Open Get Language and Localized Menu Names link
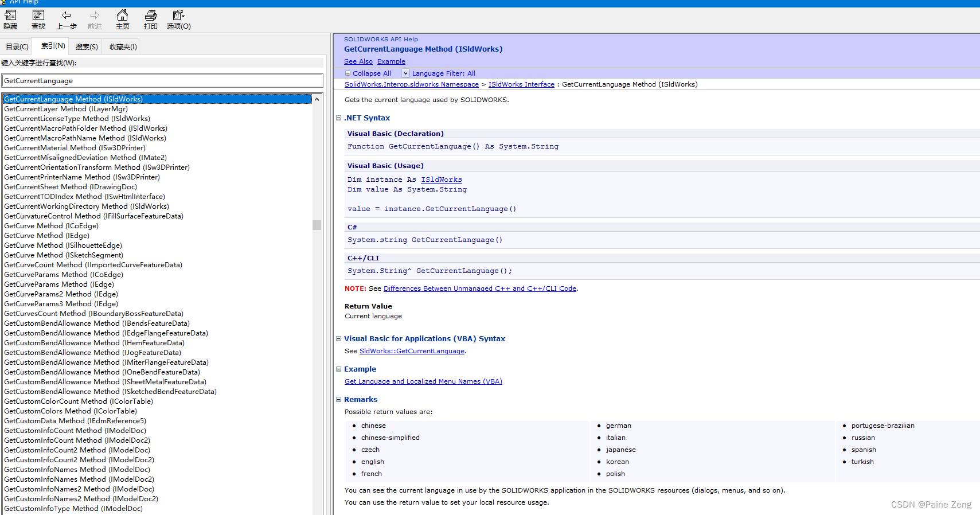 pyautogui.click(x=423, y=381)
